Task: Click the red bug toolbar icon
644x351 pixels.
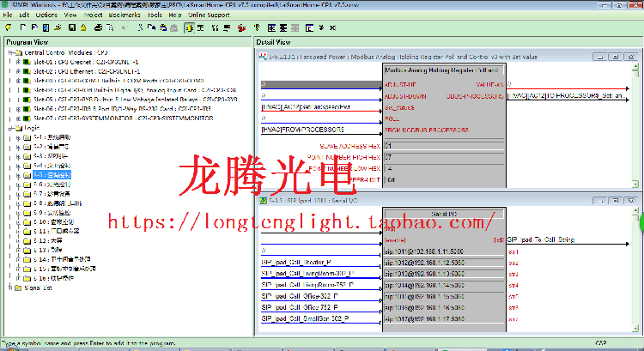Action: [x=241, y=27]
